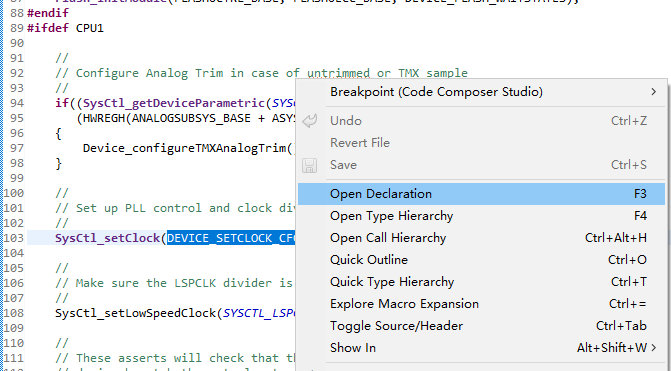Click the Configure Analog Trim comment
The height and width of the screenshot is (371, 671).
coord(261,73)
